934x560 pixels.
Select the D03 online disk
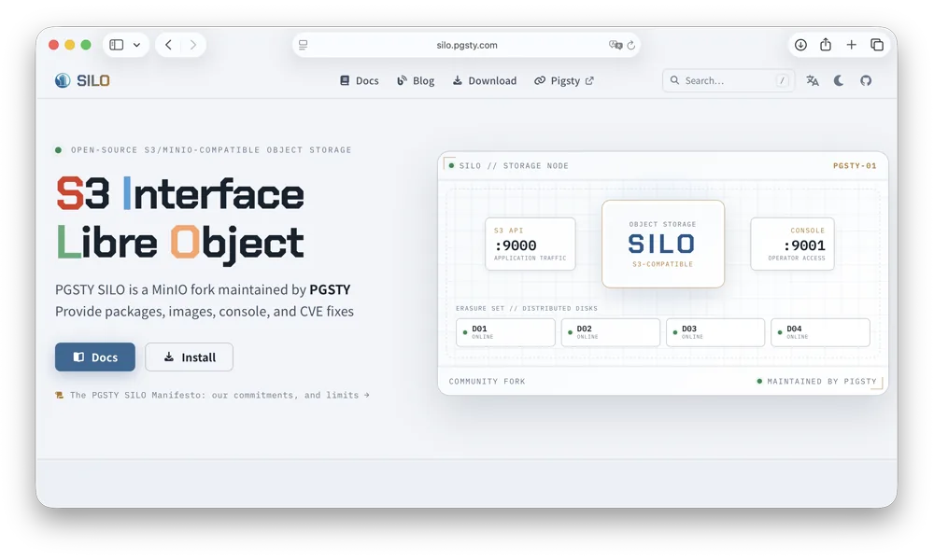point(715,332)
